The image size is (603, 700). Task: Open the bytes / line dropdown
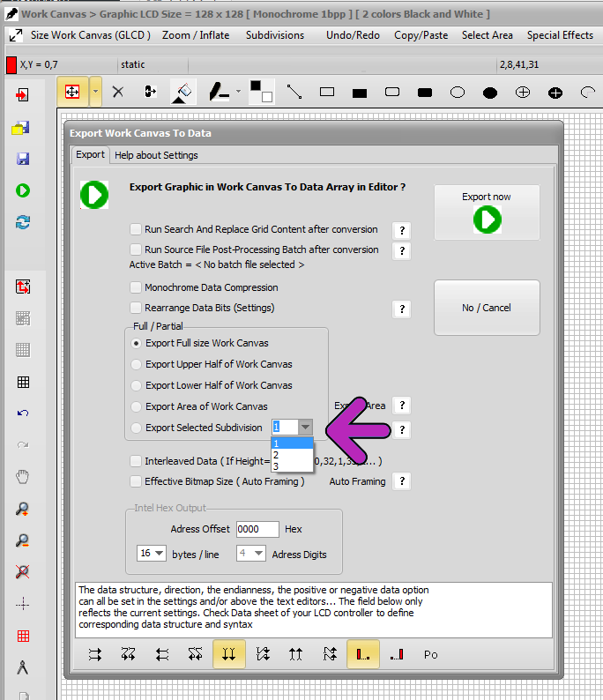(160, 554)
